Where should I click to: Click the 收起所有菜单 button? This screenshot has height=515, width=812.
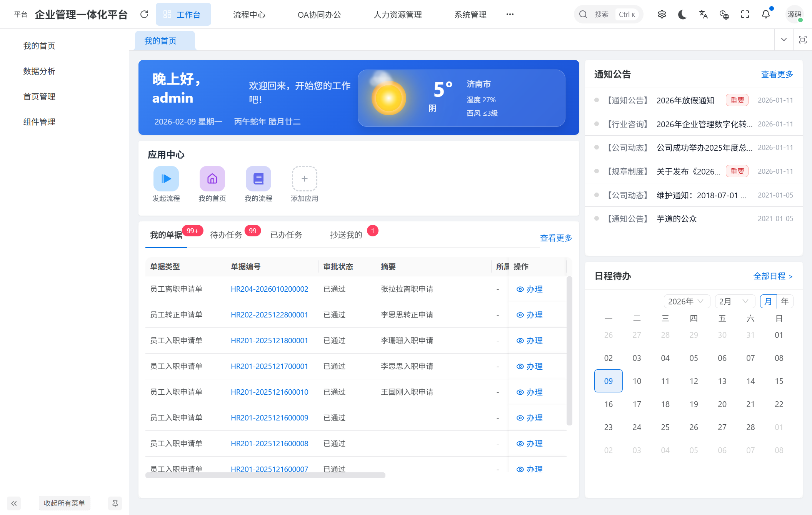coord(64,503)
